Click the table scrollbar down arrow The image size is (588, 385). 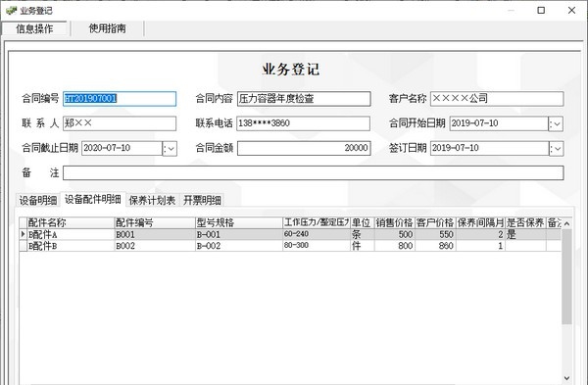[567, 378]
